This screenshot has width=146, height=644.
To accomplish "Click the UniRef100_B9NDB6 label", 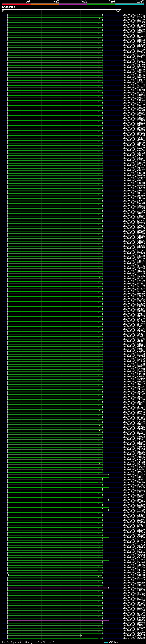I will 134,75.
